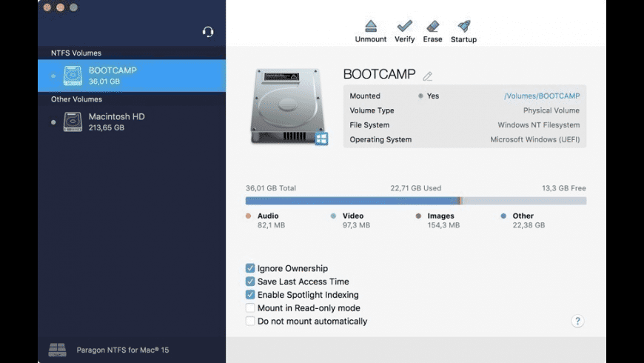Image resolution: width=644 pixels, height=363 pixels.
Task: Click the headset support icon
Action: (208, 32)
